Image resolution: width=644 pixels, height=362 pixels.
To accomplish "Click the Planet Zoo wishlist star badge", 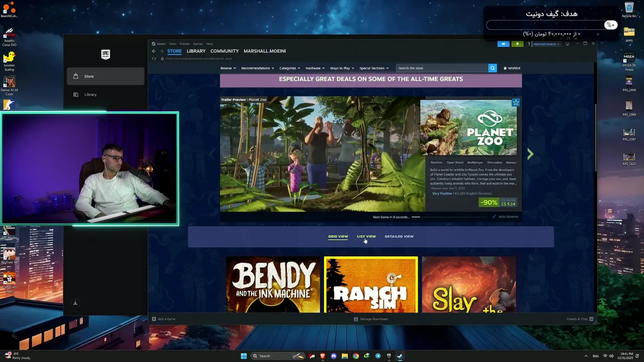I will pyautogui.click(x=516, y=103).
